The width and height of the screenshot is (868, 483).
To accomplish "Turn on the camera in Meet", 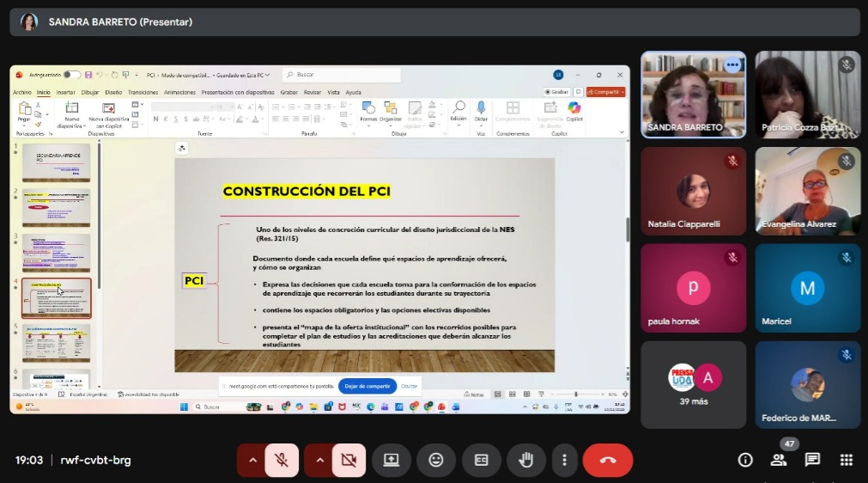I will point(349,460).
